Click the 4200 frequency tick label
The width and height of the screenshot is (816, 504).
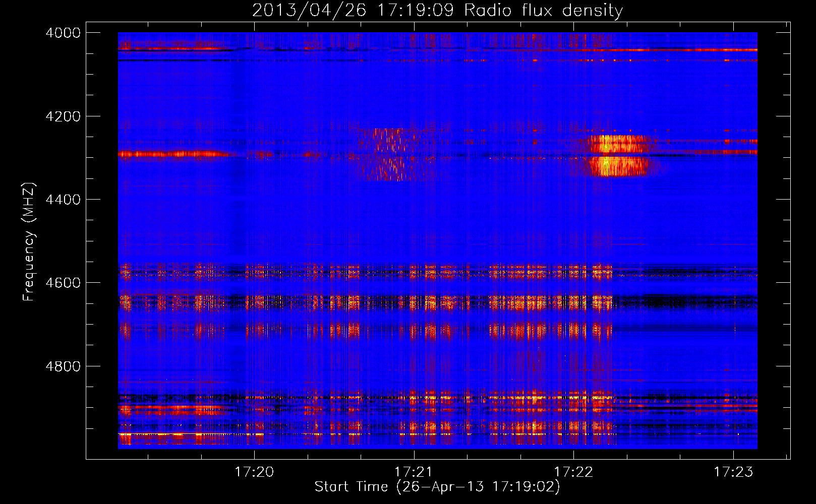tap(63, 116)
